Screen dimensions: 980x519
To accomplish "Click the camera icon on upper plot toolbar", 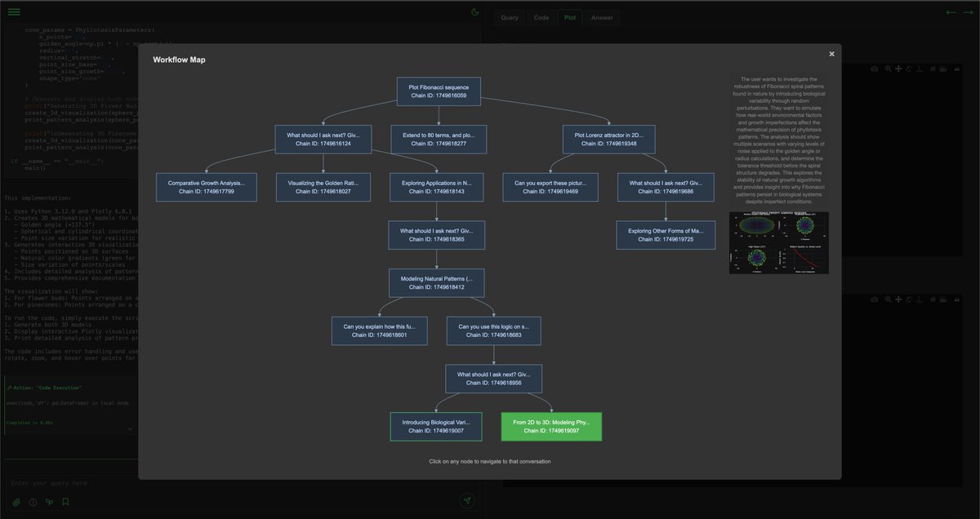I will pos(875,69).
